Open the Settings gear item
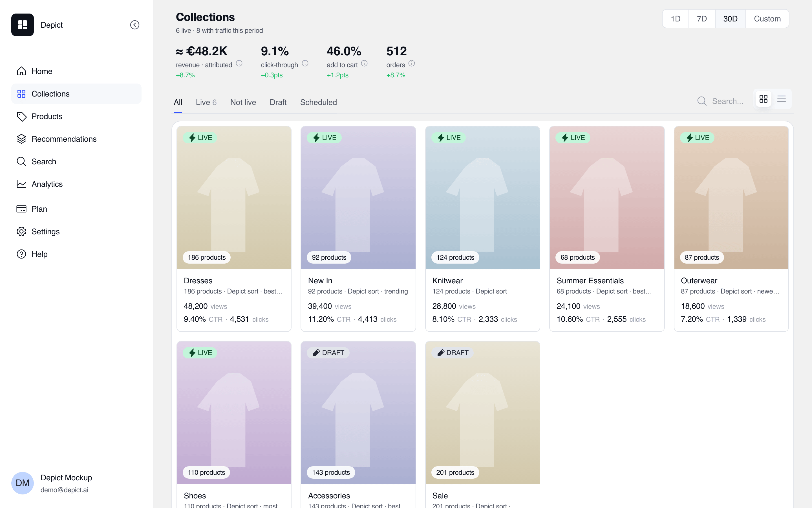The width and height of the screenshot is (812, 508). click(x=76, y=231)
